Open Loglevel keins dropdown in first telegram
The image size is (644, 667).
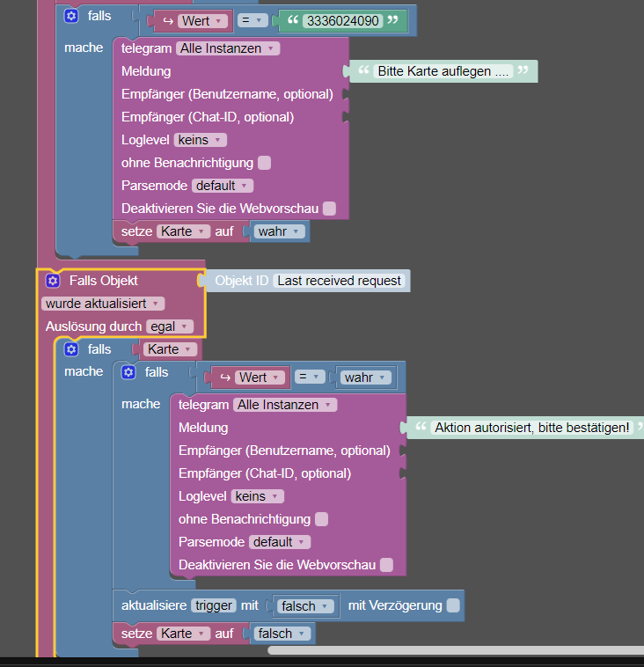(201, 140)
